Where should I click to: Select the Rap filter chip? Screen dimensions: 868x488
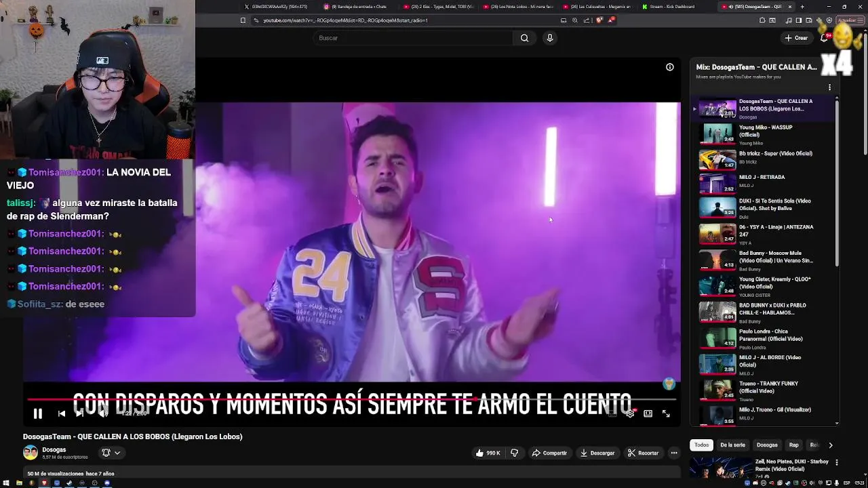(793, 445)
